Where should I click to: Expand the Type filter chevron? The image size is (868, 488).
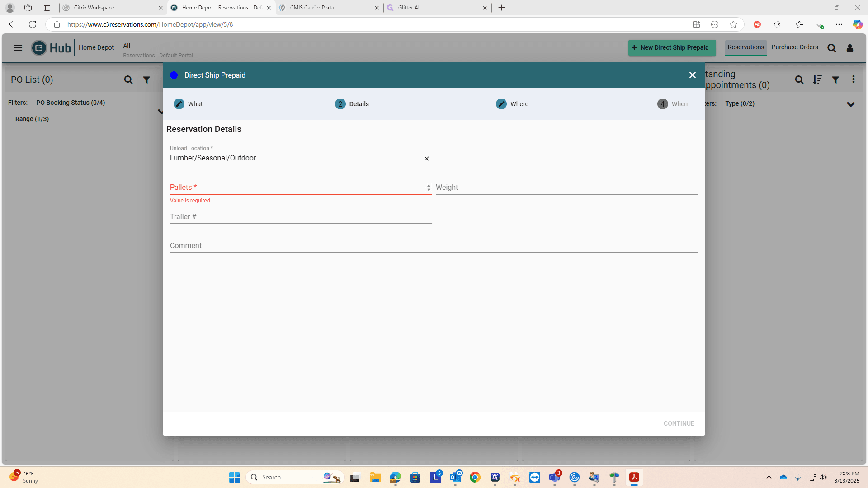[851, 104]
